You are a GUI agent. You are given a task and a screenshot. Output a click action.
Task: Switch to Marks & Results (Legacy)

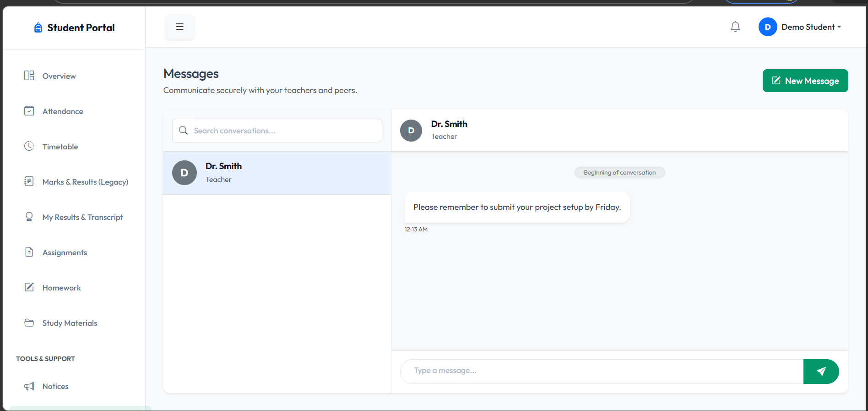(x=85, y=182)
